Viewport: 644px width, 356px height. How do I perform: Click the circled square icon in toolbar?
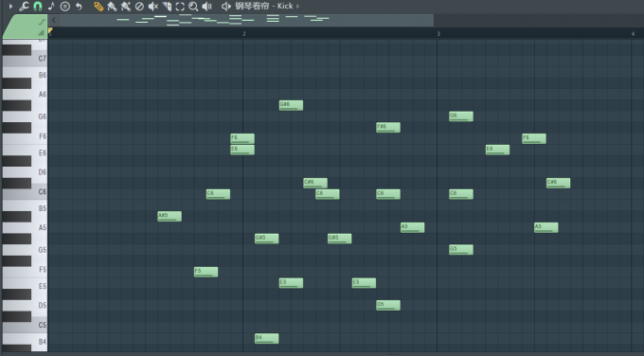(65, 7)
